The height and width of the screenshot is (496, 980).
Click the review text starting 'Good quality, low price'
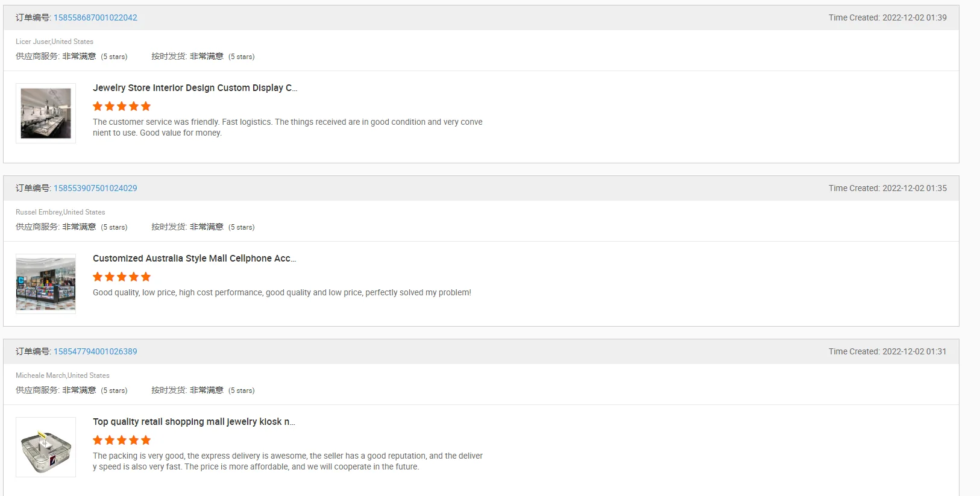click(281, 293)
